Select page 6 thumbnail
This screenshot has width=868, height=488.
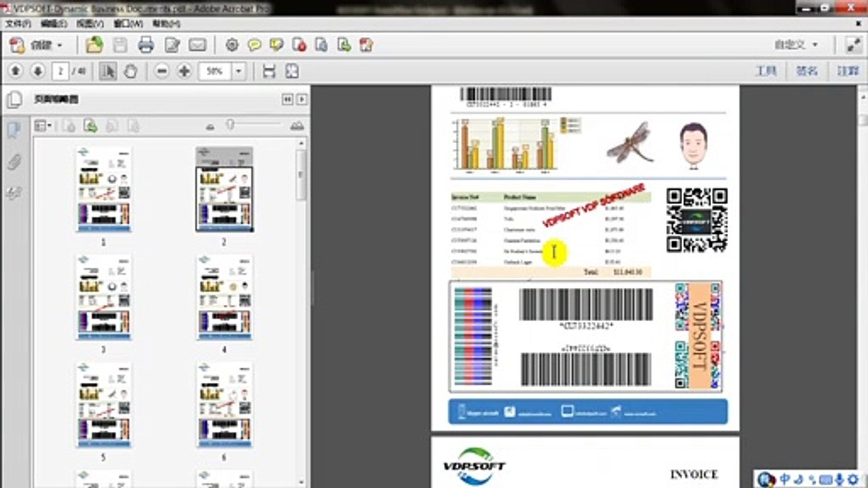point(224,405)
